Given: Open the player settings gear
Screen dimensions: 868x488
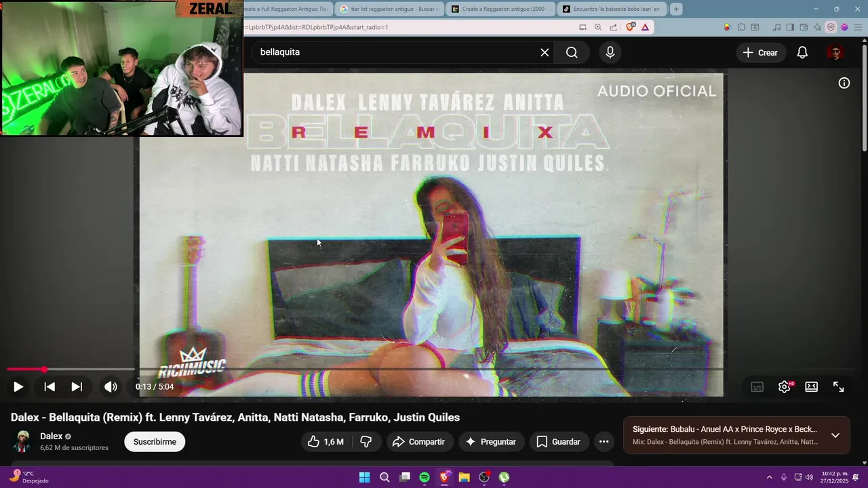Looking at the screenshot, I should tap(785, 387).
